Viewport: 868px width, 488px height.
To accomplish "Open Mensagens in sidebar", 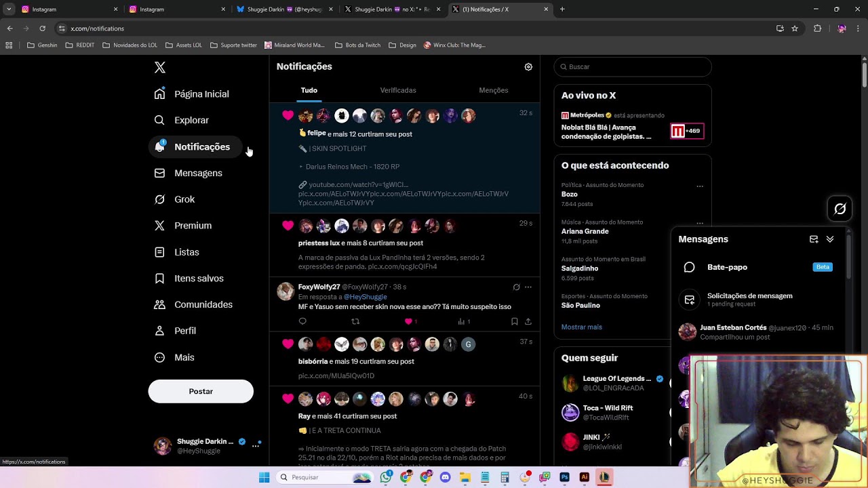I will click(x=189, y=173).
